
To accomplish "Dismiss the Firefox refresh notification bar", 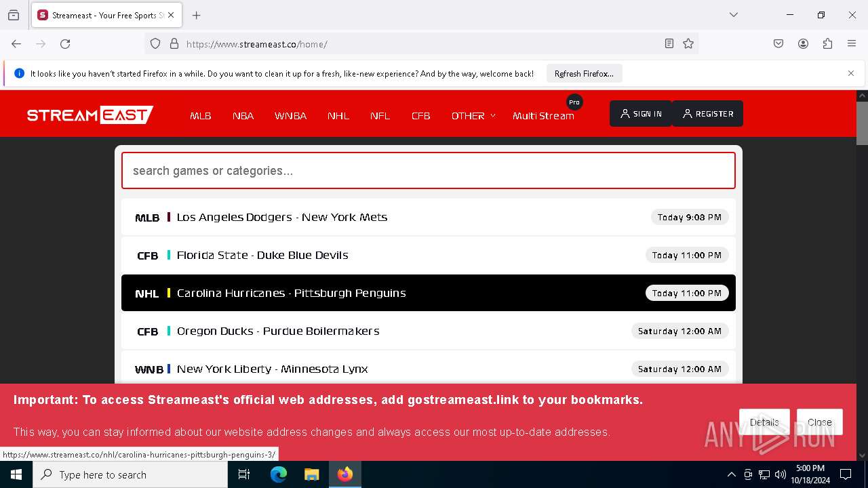I will coord(851,73).
